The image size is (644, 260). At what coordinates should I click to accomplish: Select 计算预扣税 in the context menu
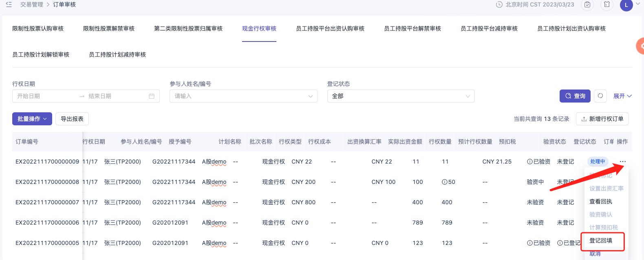tap(604, 227)
